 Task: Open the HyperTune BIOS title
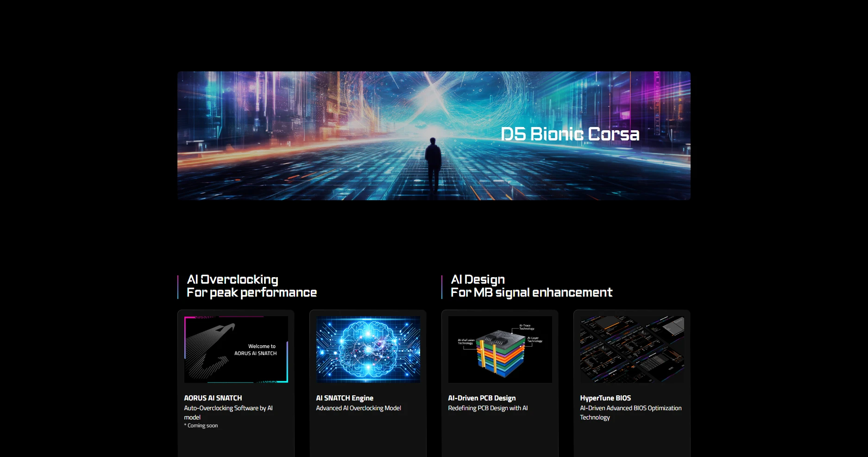(x=605, y=398)
